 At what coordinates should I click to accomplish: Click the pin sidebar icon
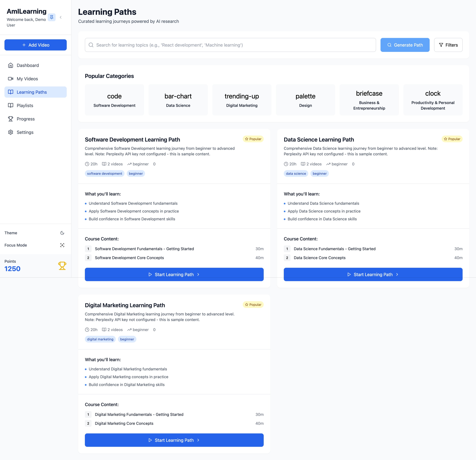52,17
